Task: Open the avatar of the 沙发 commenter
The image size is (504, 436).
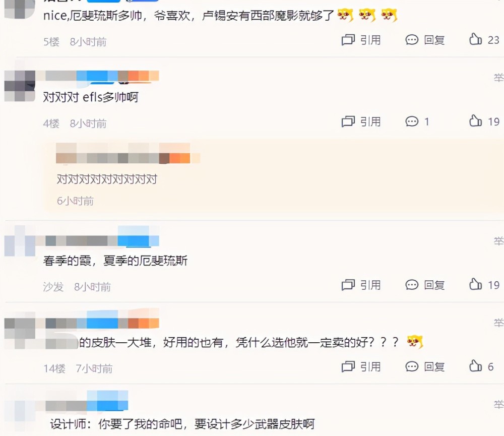Action: click(x=20, y=241)
